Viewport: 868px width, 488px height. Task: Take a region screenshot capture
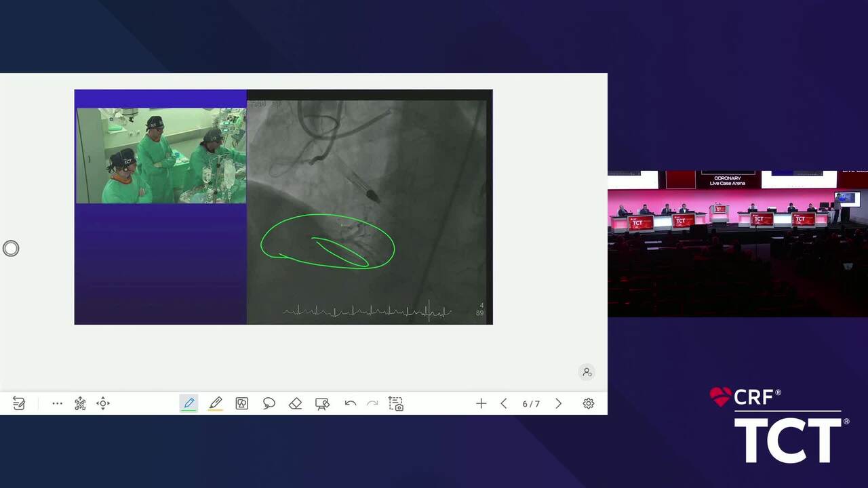point(396,403)
